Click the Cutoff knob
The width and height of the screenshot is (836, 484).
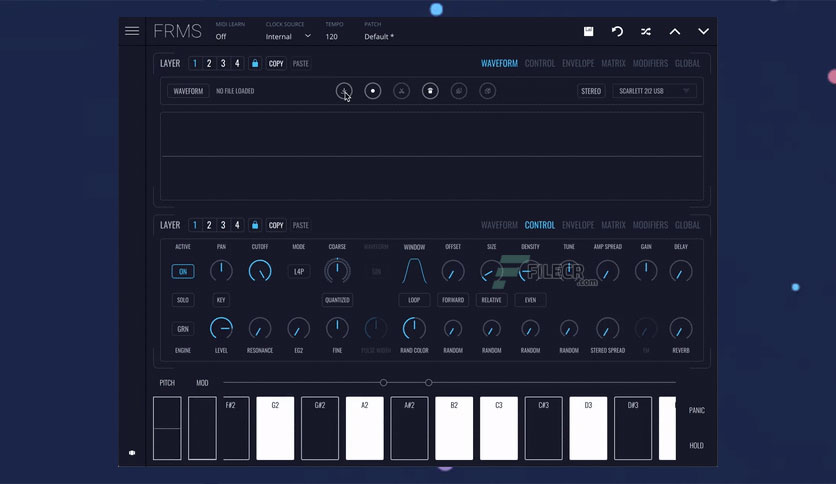pyautogui.click(x=260, y=271)
